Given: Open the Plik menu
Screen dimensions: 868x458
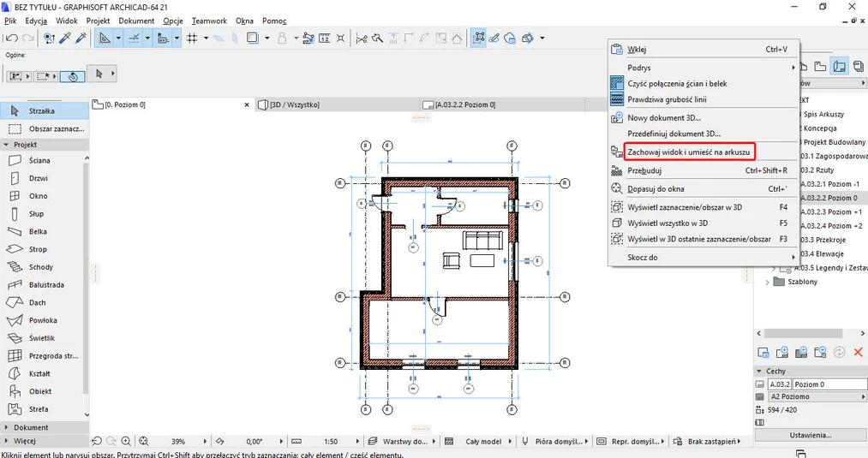Looking at the screenshot, I should [x=10, y=21].
